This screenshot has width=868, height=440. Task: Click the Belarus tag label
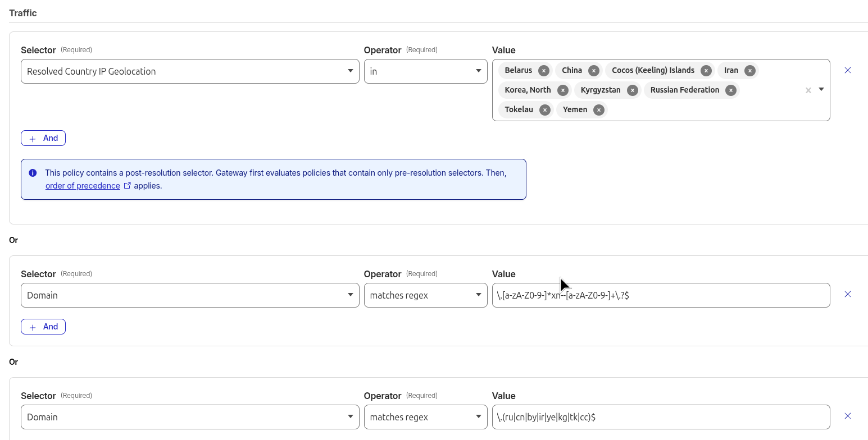point(518,70)
